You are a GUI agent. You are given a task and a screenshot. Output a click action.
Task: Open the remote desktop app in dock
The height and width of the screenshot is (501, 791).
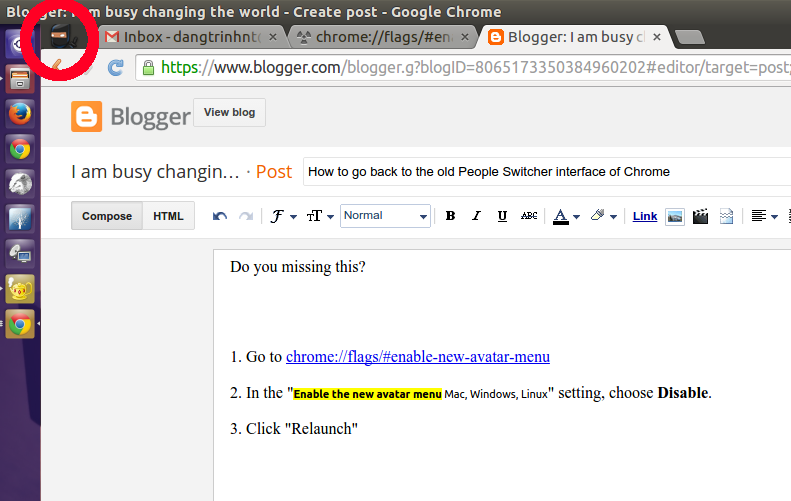[x=20, y=254]
